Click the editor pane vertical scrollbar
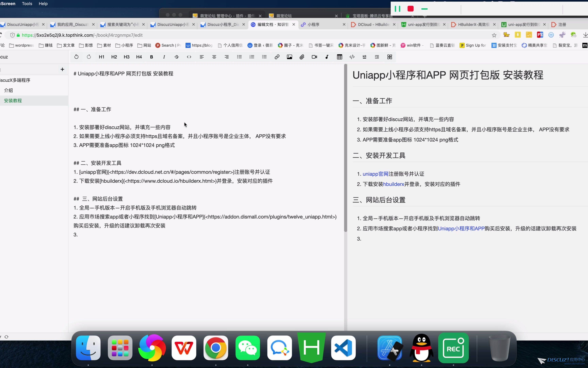The width and height of the screenshot is (588, 368). tap(346, 148)
